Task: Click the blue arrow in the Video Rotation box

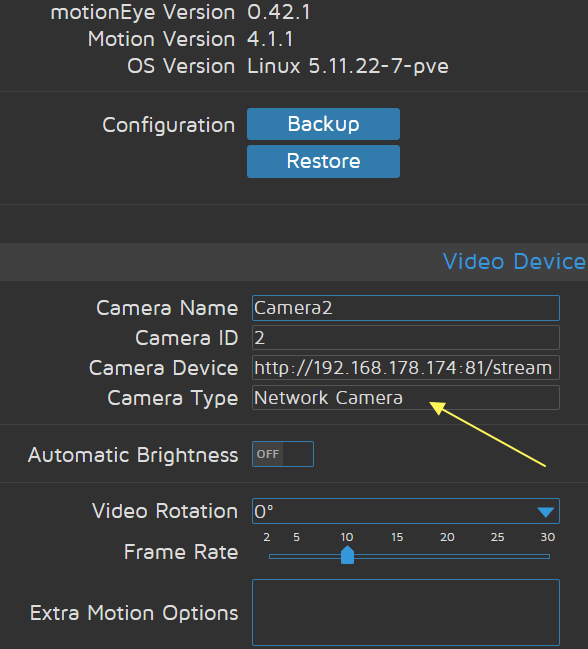Action: click(x=545, y=512)
